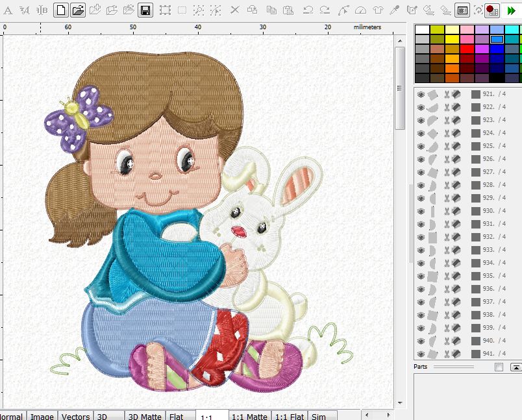
Task: Click the Undo arrow icon
Action: click(308, 10)
